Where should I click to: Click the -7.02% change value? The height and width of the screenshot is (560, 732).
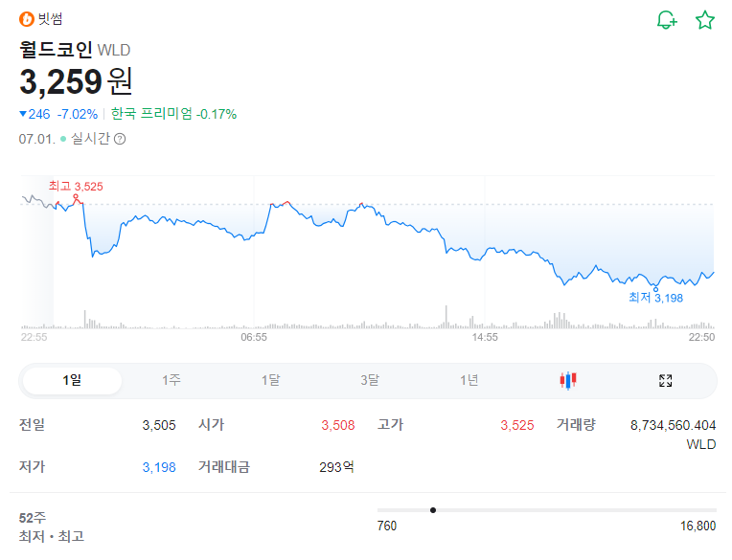(78, 114)
